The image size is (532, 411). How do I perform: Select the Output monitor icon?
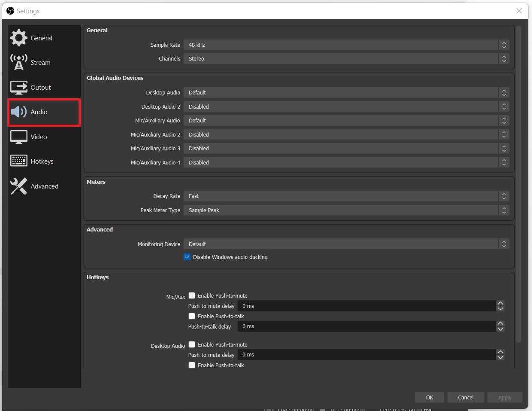tap(19, 88)
